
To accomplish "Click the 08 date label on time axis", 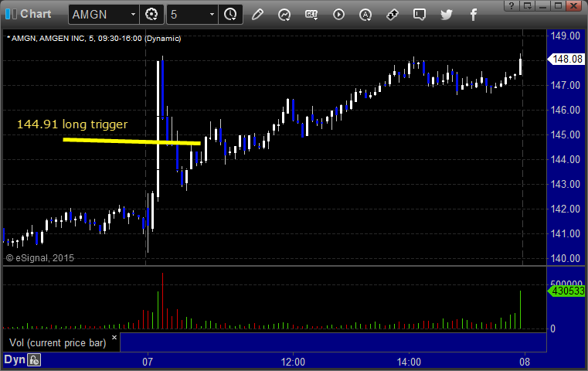I will [525, 362].
